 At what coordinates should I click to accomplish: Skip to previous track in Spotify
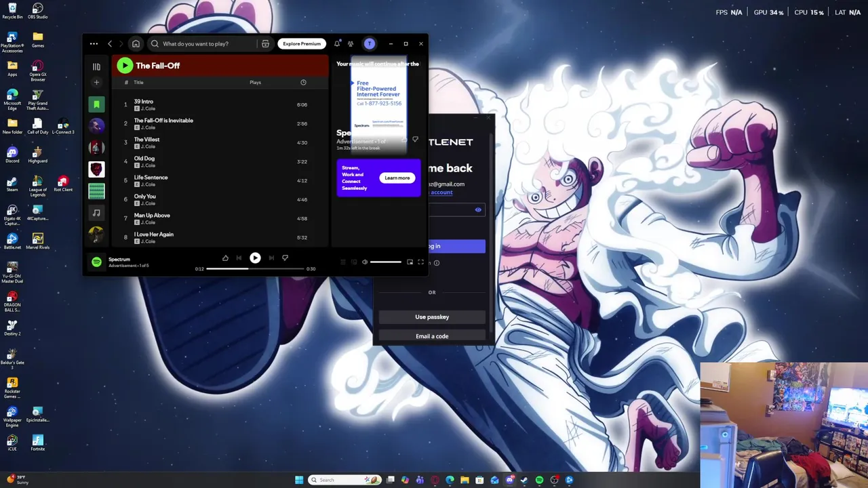coord(239,258)
